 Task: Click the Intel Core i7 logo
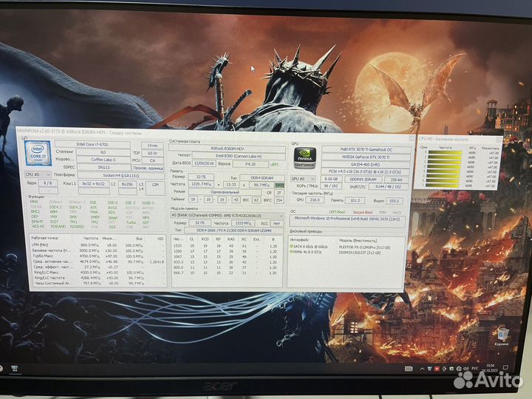coord(38,154)
